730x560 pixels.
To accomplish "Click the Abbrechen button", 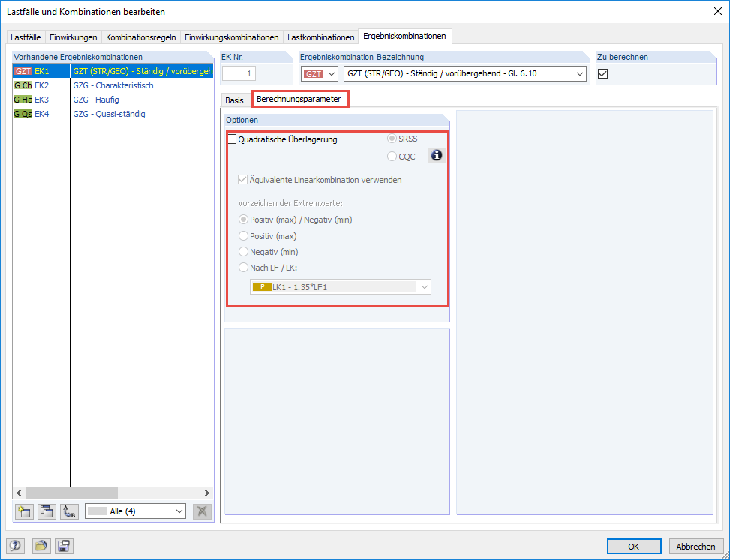I will pos(695,546).
